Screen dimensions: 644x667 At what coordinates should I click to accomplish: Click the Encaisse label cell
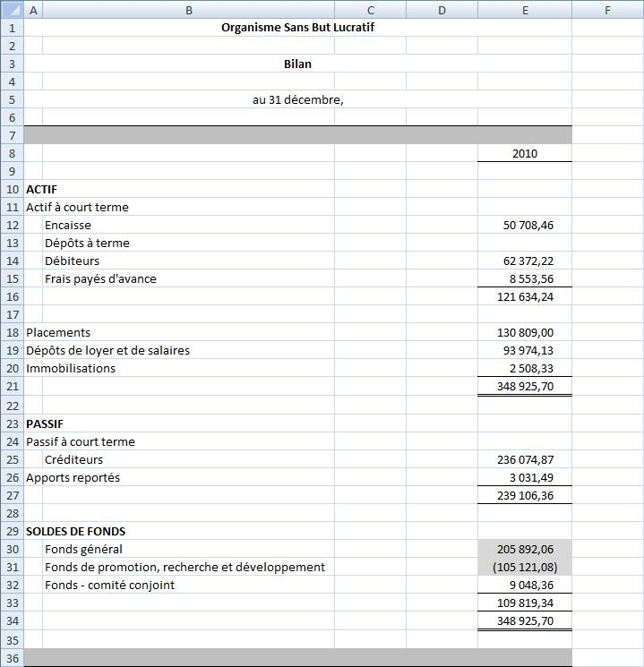[x=68, y=225]
